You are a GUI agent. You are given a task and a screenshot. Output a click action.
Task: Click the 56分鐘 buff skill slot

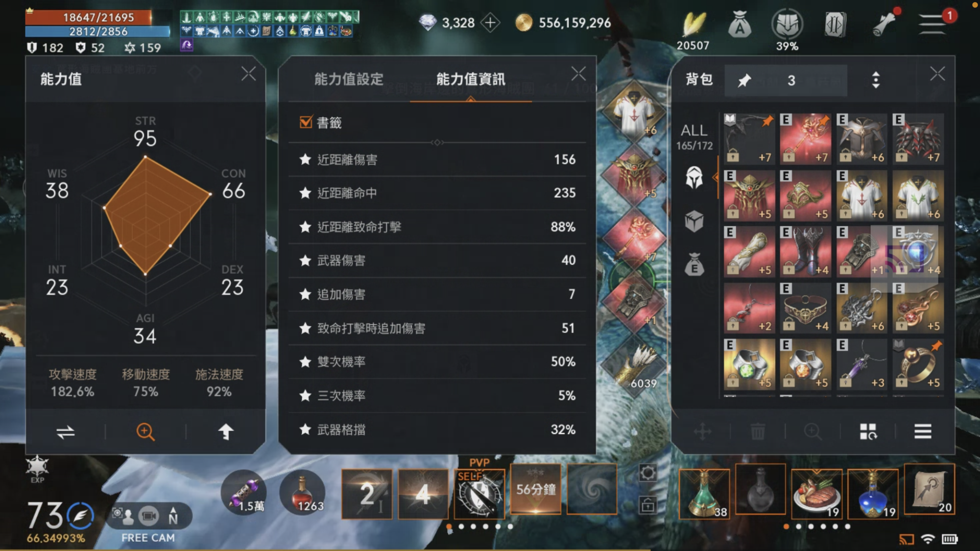(535, 489)
